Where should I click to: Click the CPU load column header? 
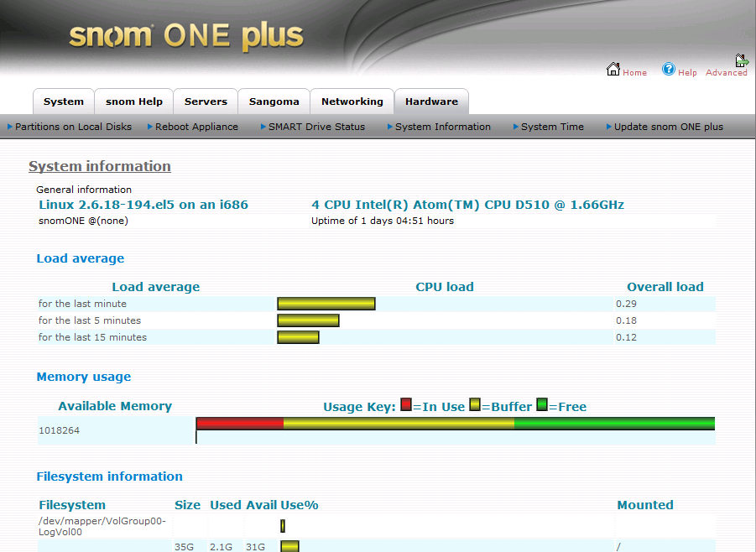[445, 287]
